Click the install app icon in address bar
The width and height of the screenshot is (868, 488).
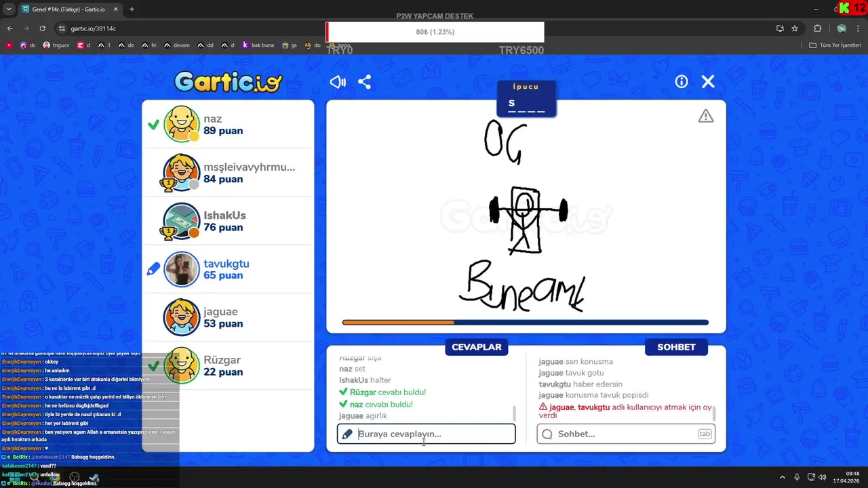[x=780, y=28]
